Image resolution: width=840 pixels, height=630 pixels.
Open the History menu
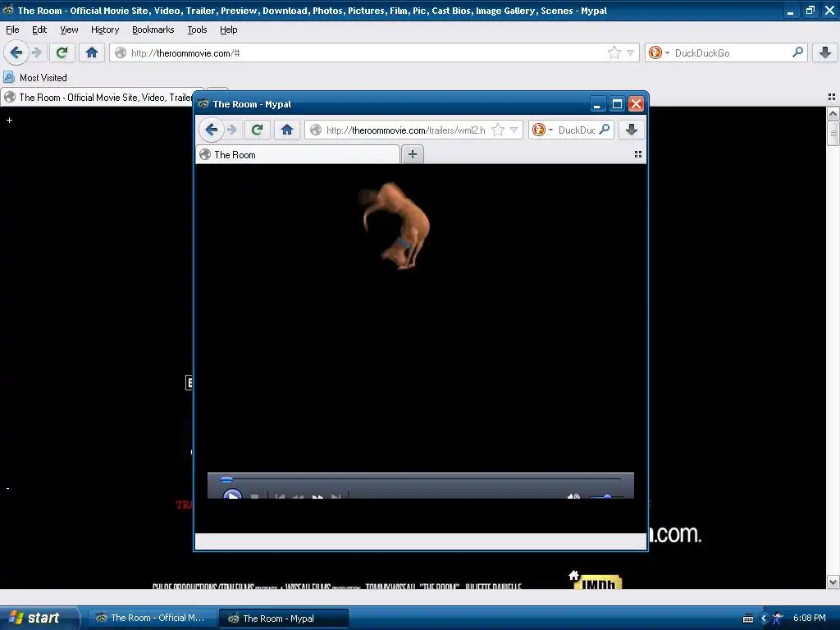[104, 30]
